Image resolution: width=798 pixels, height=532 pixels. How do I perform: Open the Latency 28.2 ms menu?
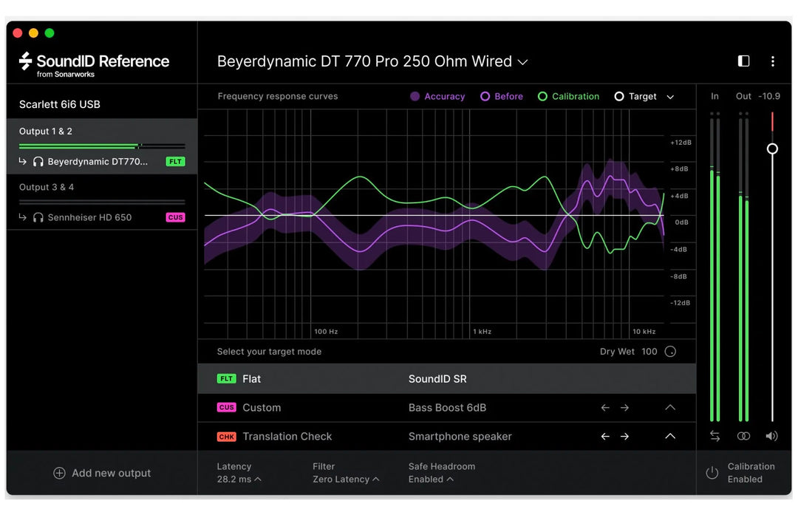coord(239,479)
